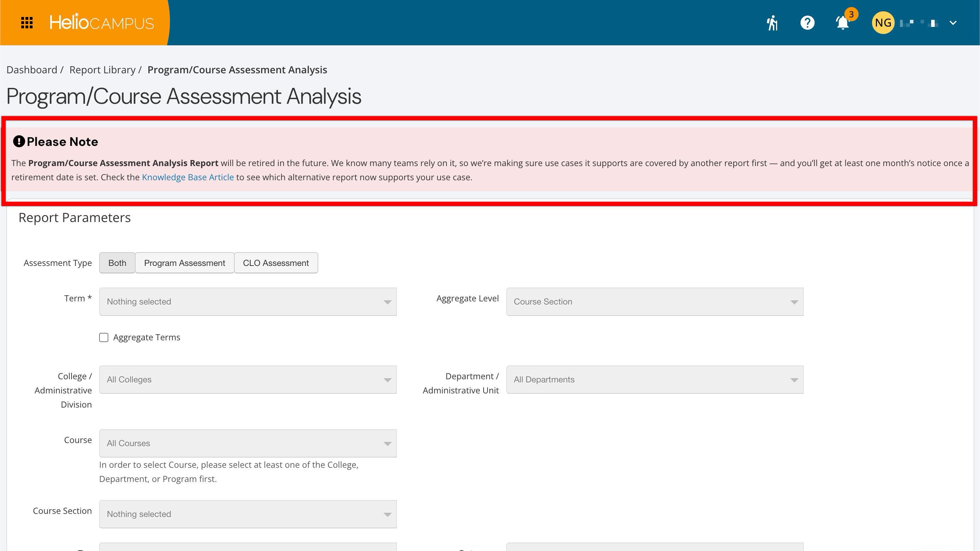Open the Course Section dropdown
The height and width of the screenshot is (551, 980).
[248, 514]
